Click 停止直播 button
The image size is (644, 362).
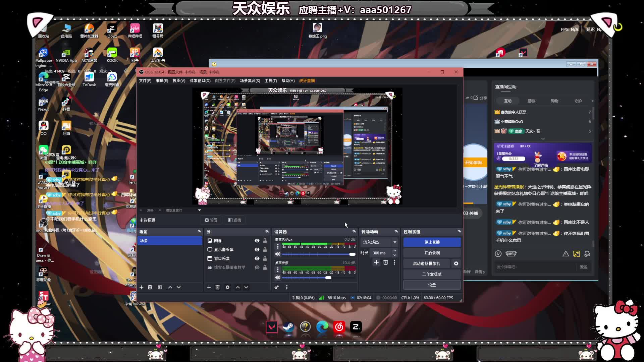(x=432, y=242)
